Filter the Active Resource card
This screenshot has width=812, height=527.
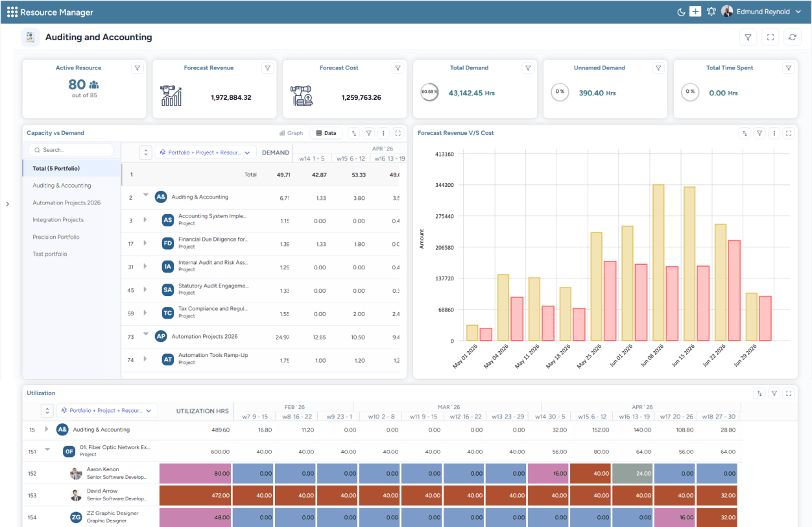(137, 68)
